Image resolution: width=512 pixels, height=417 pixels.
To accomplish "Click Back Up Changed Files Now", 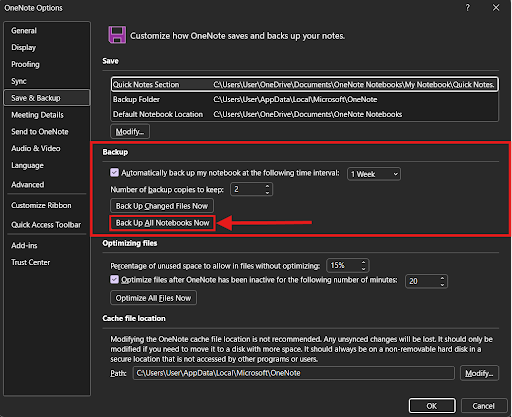I will (162, 206).
